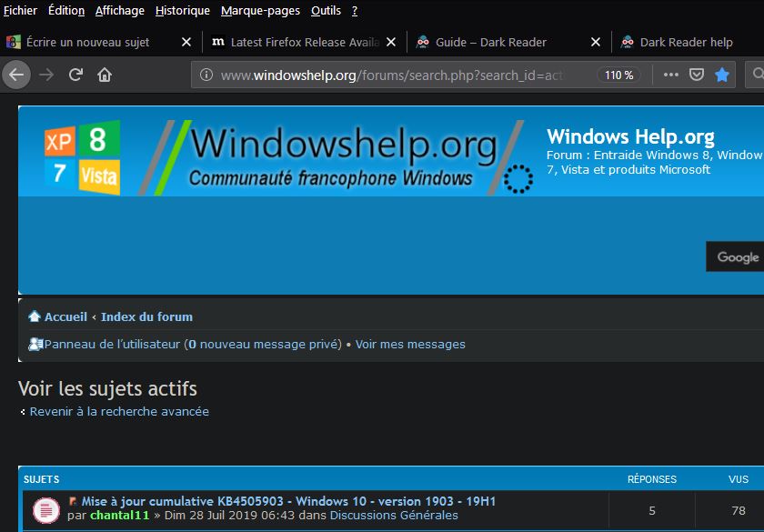Switch to 'Guide – Dark Reader' tab
The height and width of the screenshot is (532, 764).
[490, 43]
